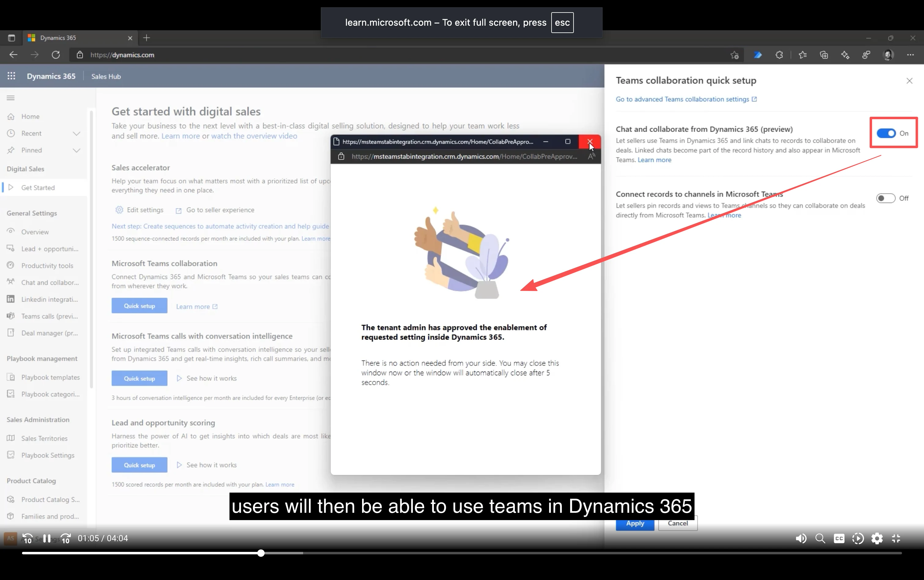
Task: Open browser favorites star list
Action: pyautogui.click(x=802, y=55)
